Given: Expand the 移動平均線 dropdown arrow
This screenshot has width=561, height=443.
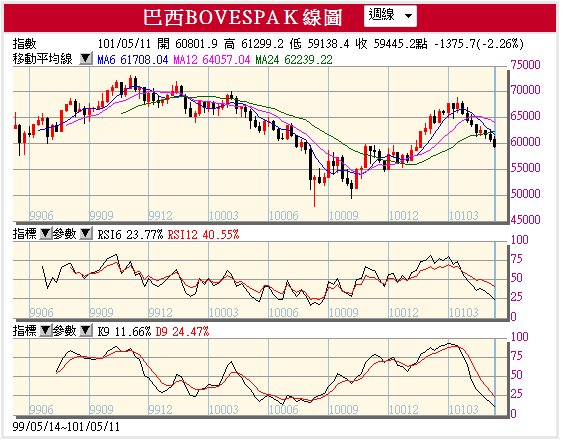Looking at the screenshot, I should [x=86, y=59].
